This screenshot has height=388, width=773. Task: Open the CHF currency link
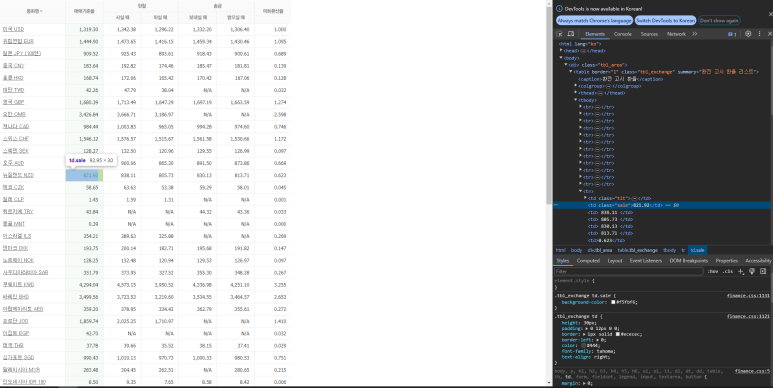click(16, 139)
